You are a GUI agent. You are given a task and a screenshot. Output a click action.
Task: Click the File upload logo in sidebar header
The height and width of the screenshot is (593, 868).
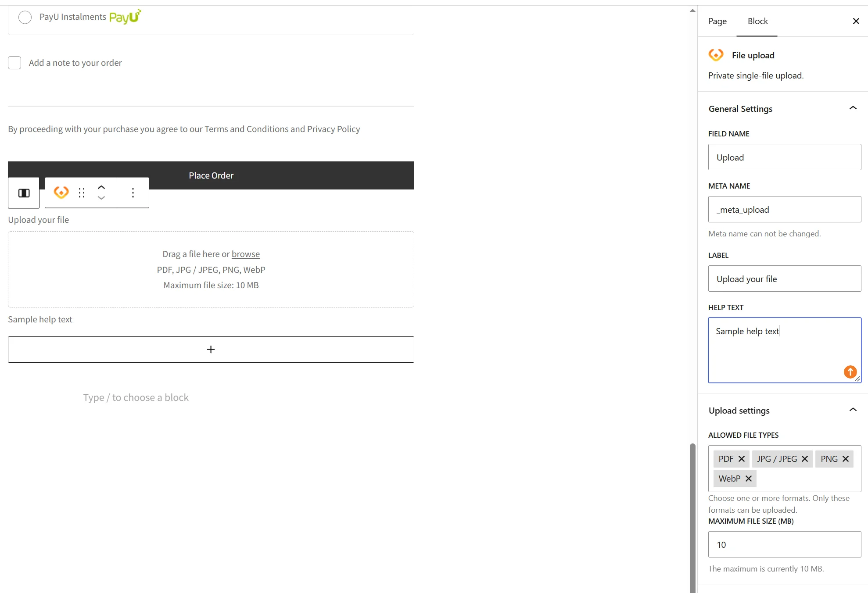(716, 55)
